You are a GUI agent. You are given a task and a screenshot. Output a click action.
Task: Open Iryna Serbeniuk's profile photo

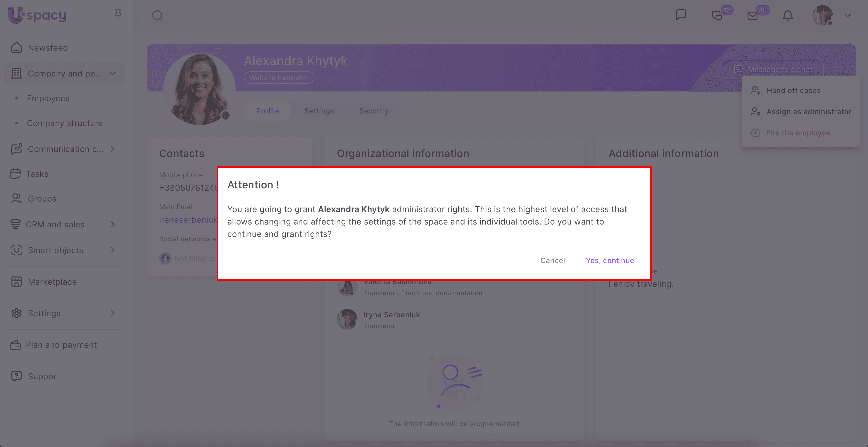click(x=347, y=319)
